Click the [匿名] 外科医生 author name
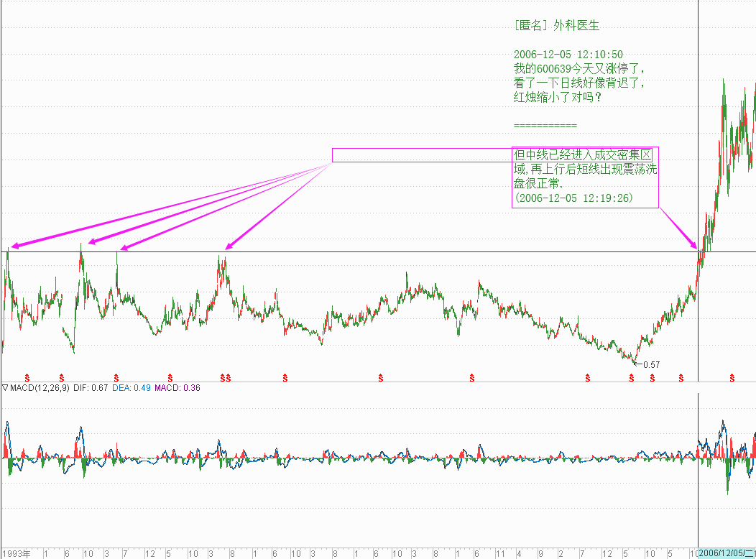The height and width of the screenshot is (559, 756). 557,25
